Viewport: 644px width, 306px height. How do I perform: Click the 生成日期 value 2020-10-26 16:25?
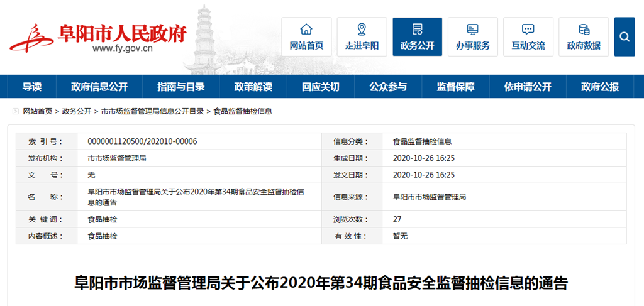pyautogui.click(x=423, y=158)
